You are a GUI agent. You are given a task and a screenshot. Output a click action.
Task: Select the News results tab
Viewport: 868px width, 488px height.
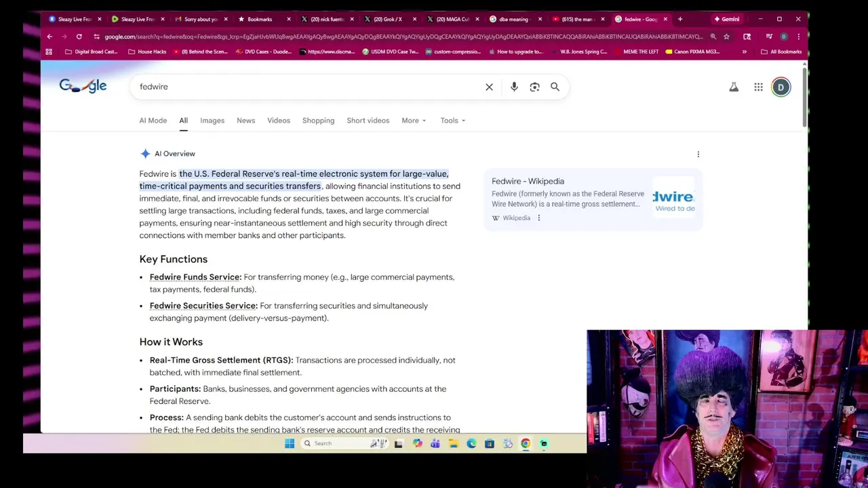[x=245, y=121]
